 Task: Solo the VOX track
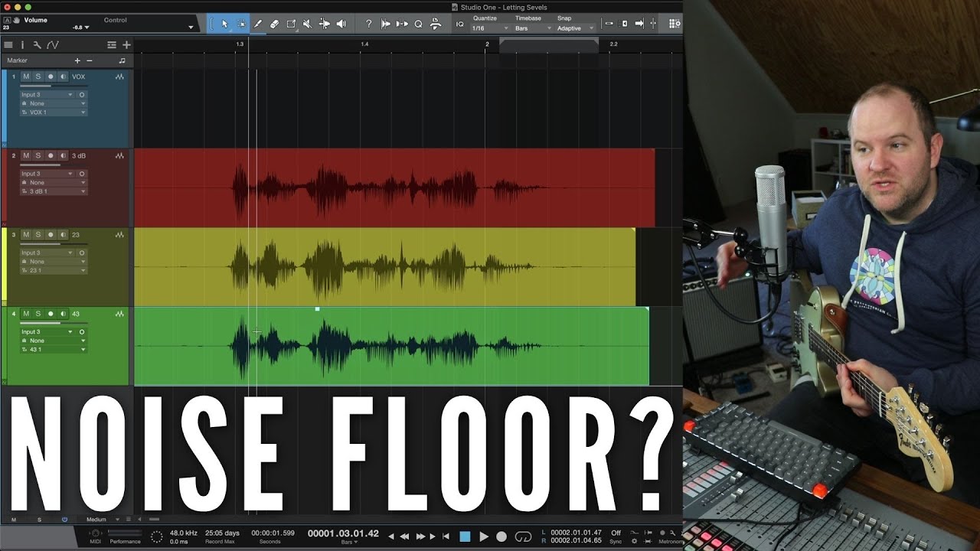coord(38,77)
